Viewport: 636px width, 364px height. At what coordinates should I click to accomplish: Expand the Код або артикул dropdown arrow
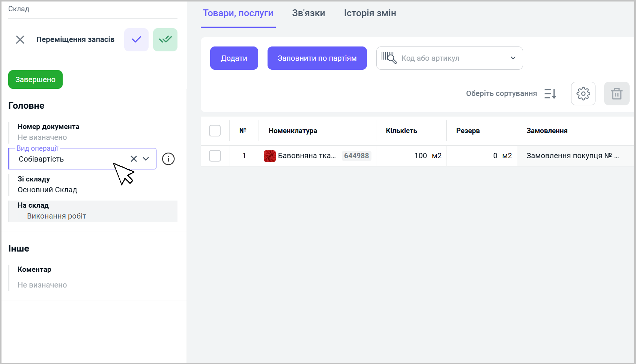pos(513,58)
